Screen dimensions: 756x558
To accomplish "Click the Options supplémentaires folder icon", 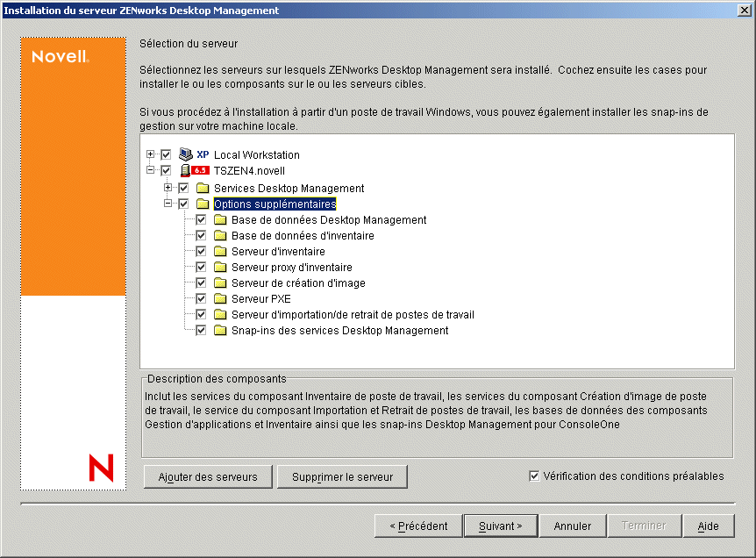I will click(203, 204).
